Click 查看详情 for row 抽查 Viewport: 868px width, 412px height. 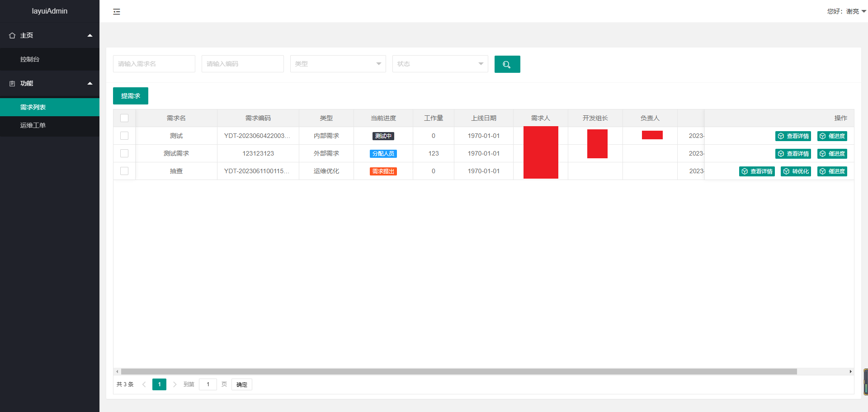click(x=757, y=171)
